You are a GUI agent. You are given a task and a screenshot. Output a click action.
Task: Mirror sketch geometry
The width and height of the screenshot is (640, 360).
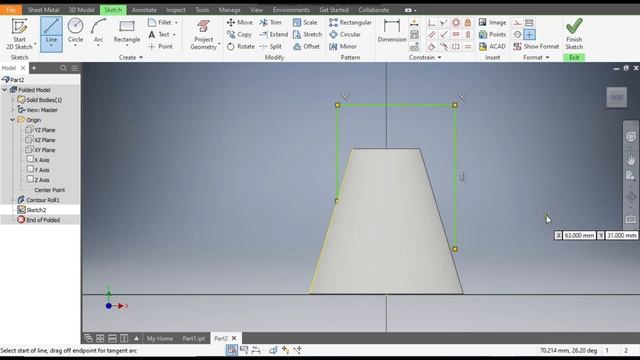[x=343, y=47]
